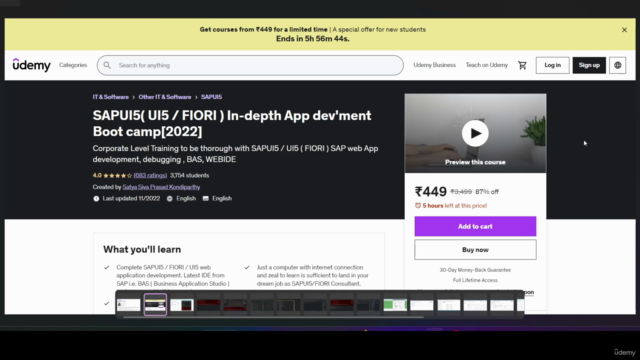Click the 87% off text
The height and width of the screenshot is (360, 640).
487,191
